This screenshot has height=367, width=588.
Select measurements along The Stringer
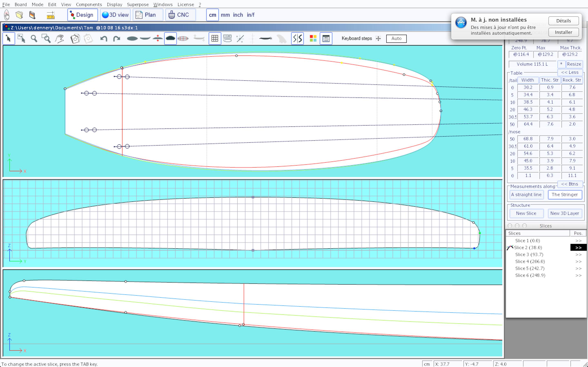(x=565, y=195)
